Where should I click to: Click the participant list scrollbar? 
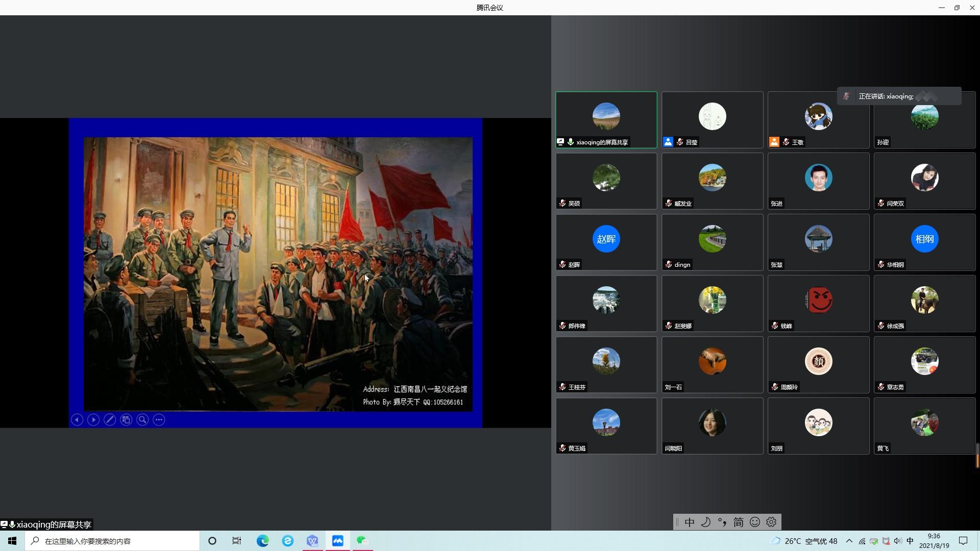click(977, 456)
